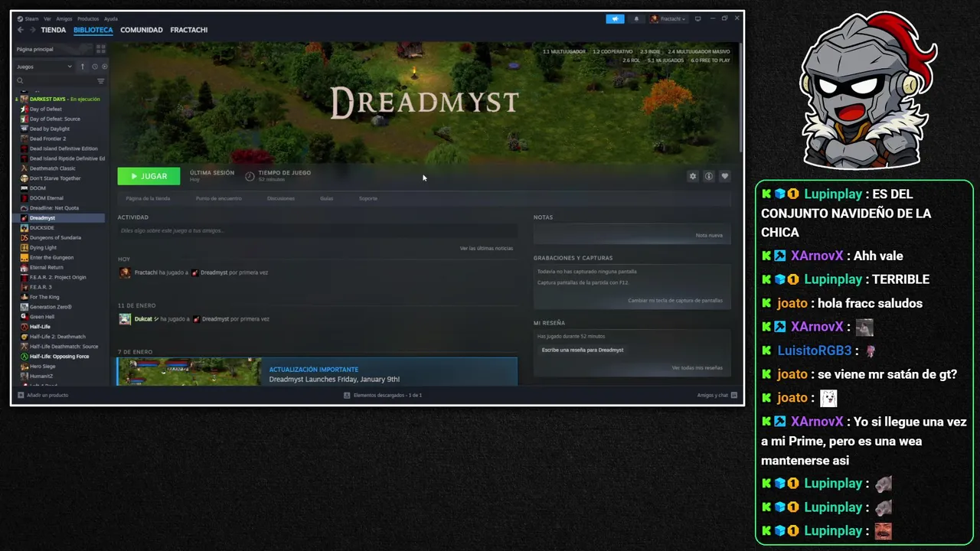Click the Steam logo in title bar

click(20, 18)
